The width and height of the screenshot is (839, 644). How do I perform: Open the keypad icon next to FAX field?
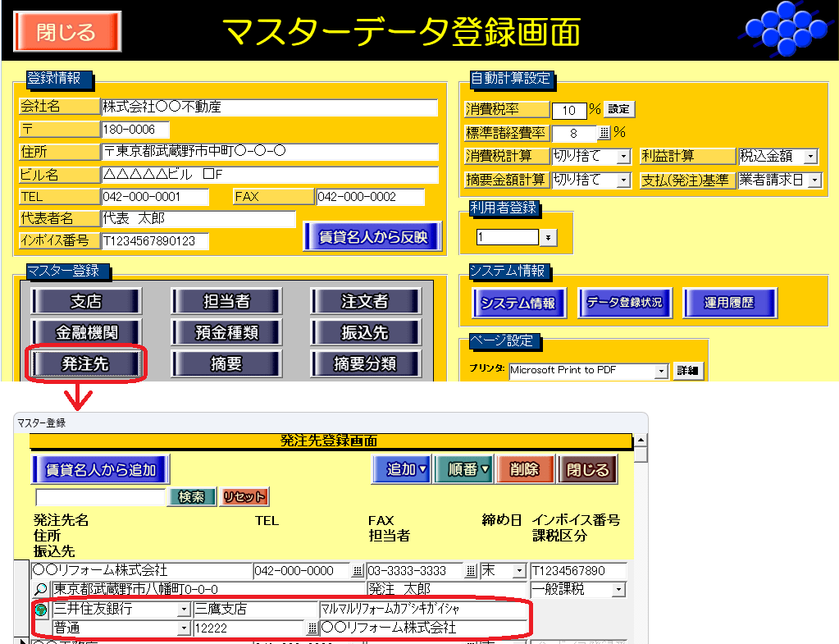coord(471,570)
